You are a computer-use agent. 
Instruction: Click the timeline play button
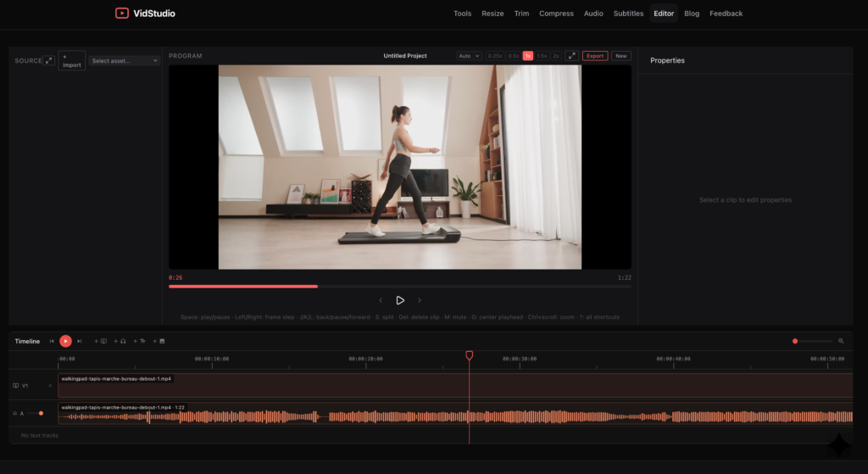pos(65,341)
